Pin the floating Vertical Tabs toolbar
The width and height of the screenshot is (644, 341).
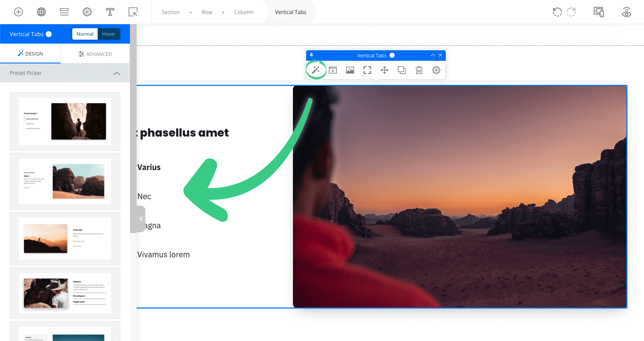pyautogui.click(x=311, y=55)
